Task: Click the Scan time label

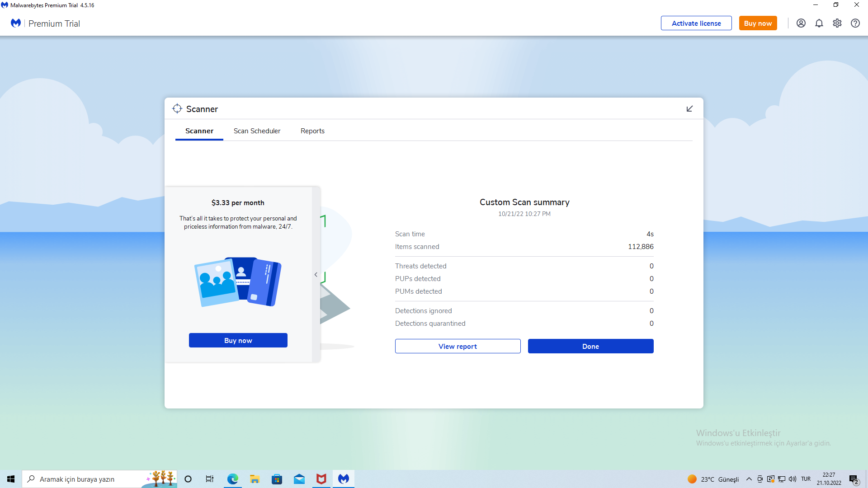Action: pos(410,234)
